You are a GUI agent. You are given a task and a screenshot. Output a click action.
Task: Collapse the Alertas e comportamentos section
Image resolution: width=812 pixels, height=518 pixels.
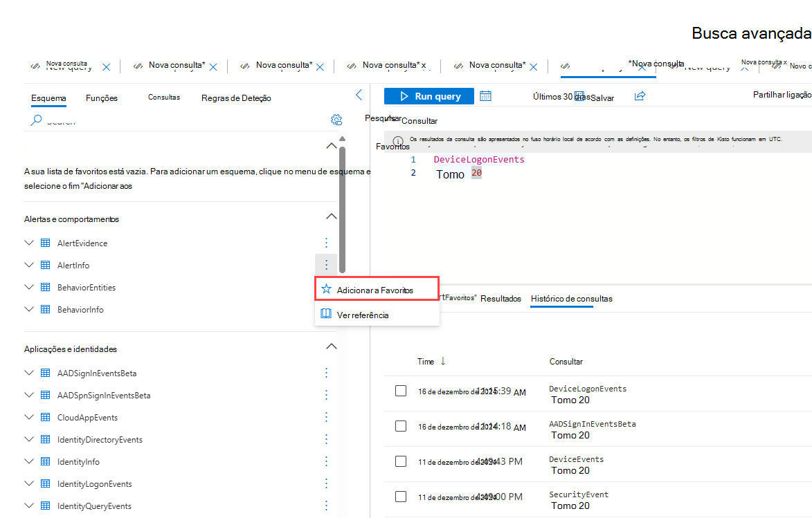[x=332, y=216]
